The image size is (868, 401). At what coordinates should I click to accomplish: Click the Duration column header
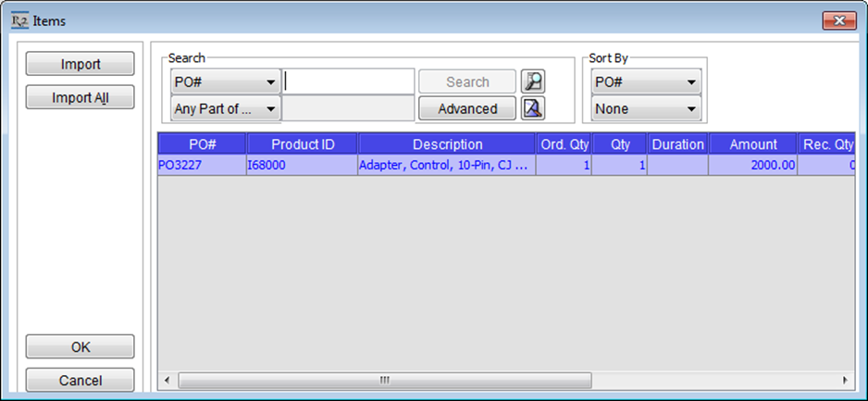[677, 144]
